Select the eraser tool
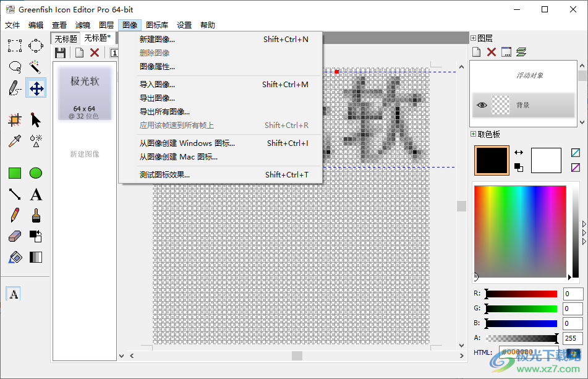This screenshot has height=379, width=588. (x=14, y=236)
